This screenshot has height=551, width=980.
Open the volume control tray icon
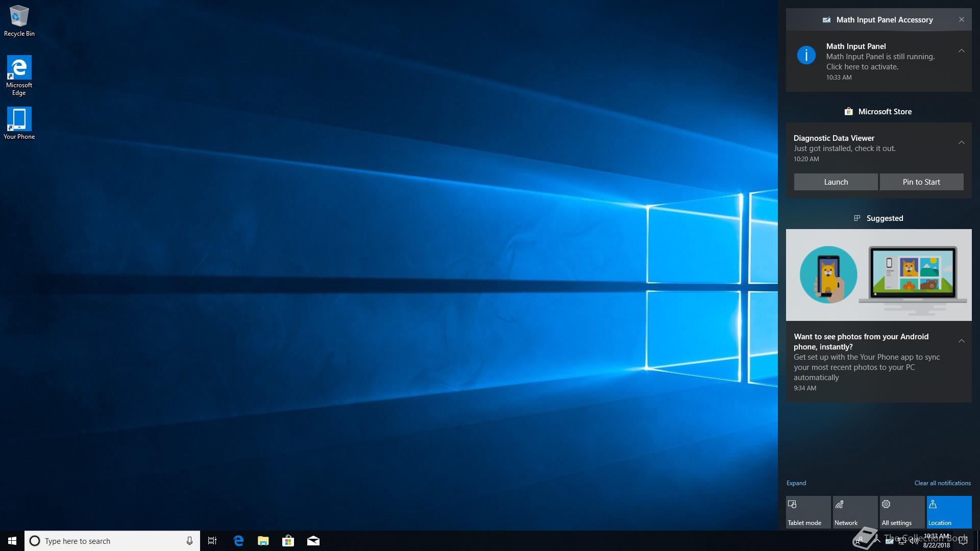click(x=914, y=541)
